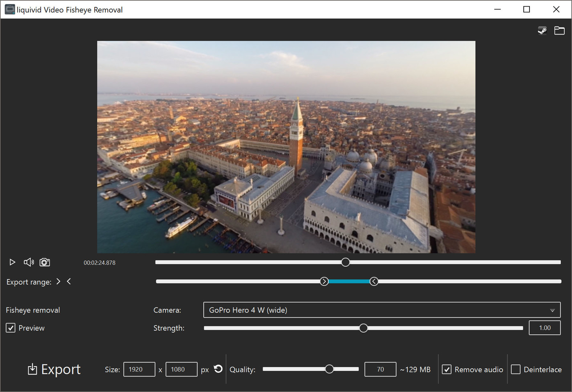Mute audio with the speaker icon
572x392 pixels.
point(29,262)
